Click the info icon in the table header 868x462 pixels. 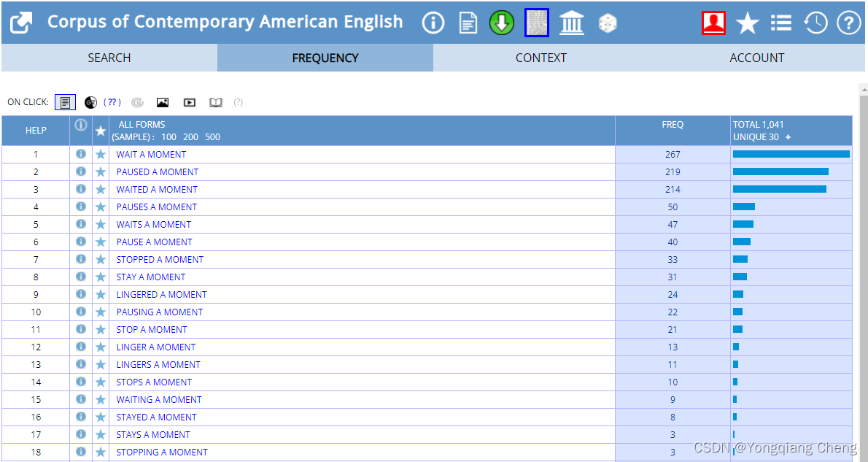click(81, 126)
